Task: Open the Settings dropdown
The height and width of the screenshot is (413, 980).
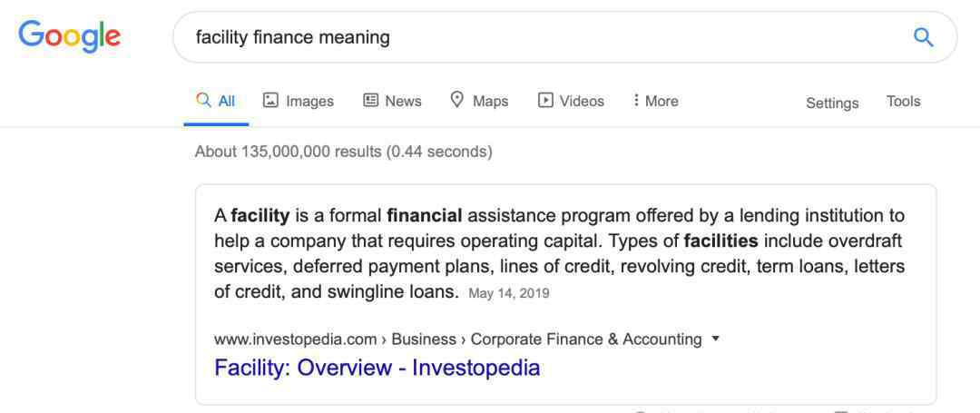Action: [832, 103]
